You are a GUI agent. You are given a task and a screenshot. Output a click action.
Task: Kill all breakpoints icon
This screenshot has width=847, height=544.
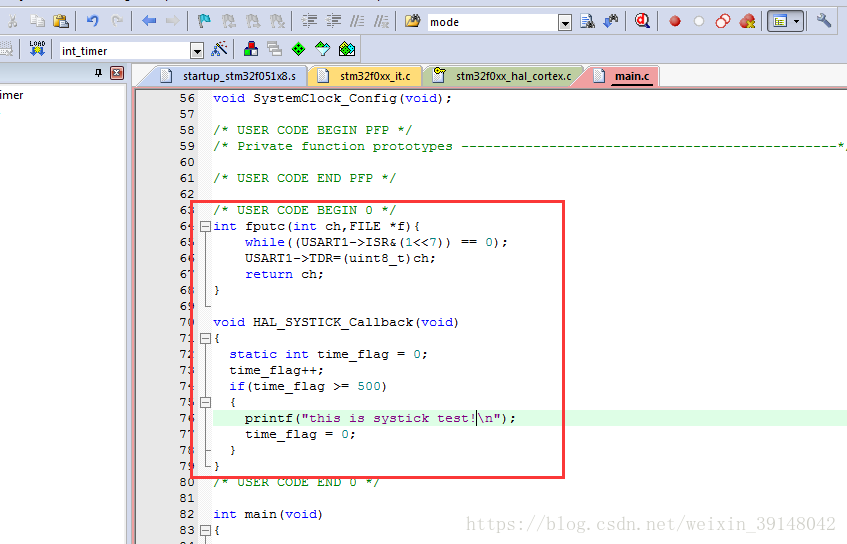(747, 22)
